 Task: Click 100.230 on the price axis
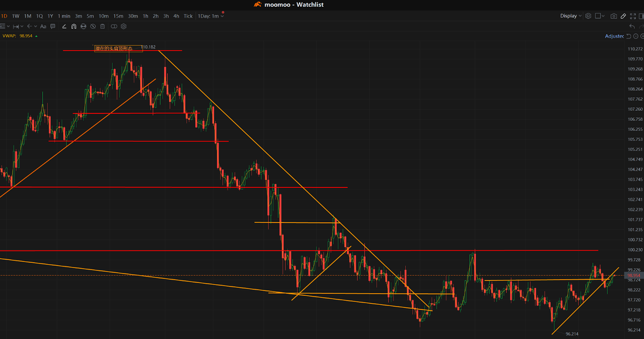(x=635, y=250)
